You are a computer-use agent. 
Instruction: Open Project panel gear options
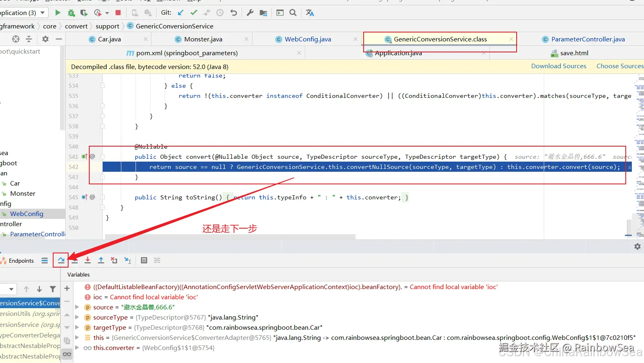click(45, 39)
